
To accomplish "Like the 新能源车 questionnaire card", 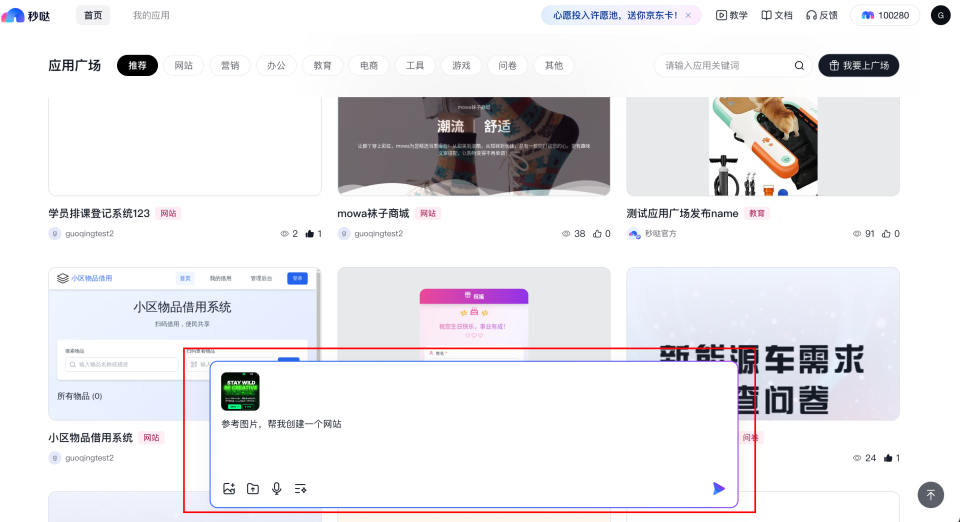I will [888, 458].
